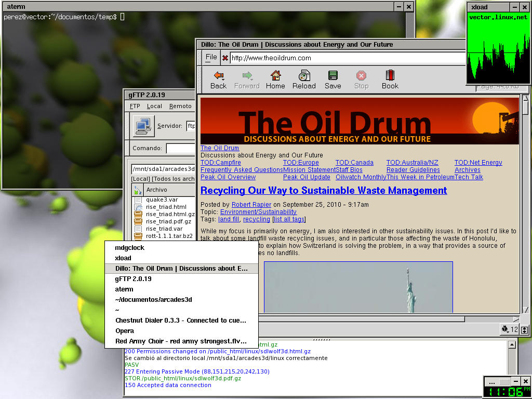Switch to Opera in the window list
This screenshot has height=399, width=532.
(x=181, y=331)
